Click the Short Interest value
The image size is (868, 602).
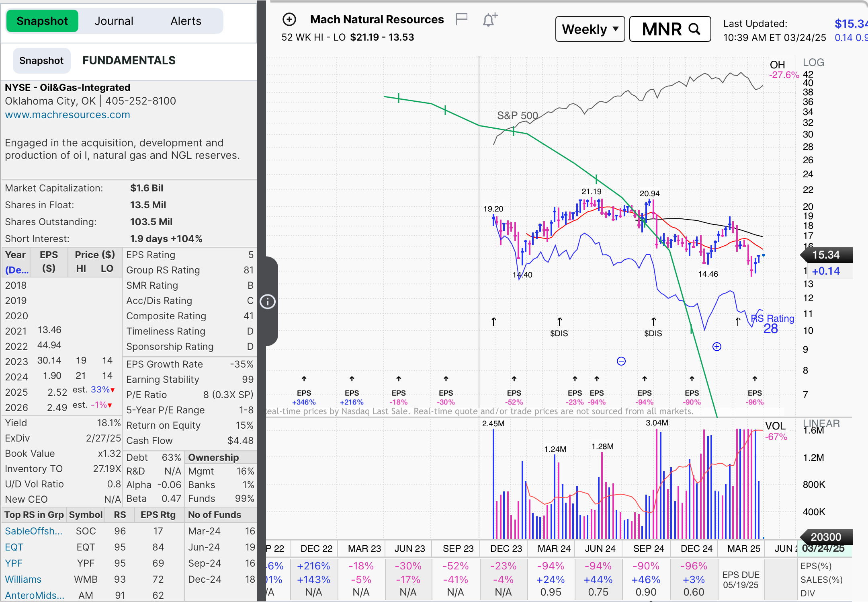pos(166,239)
